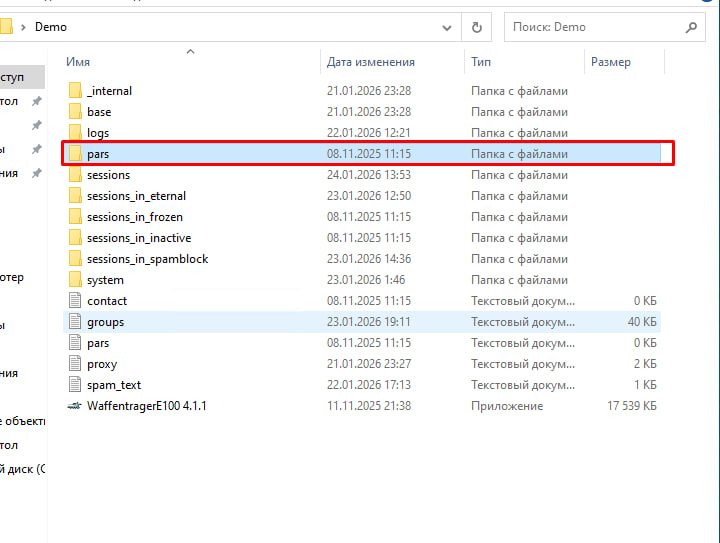720x543 pixels.
Task: Sort files by the Имя column
Action: click(x=78, y=62)
